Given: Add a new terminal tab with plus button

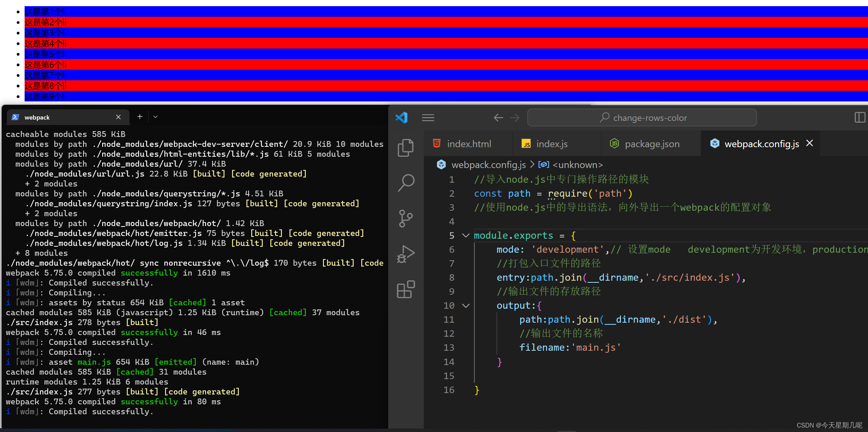Looking at the screenshot, I should point(140,117).
